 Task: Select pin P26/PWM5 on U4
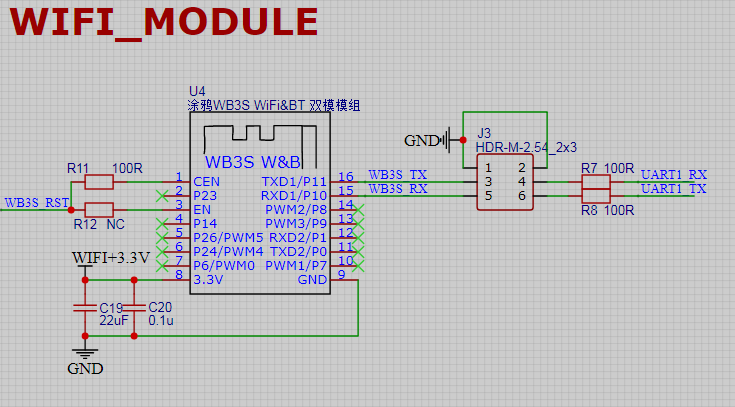click(x=228, y=238)
